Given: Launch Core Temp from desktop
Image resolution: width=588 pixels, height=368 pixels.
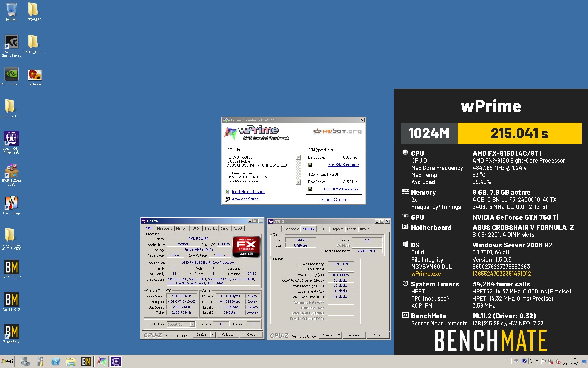Looking at the screenshot, I should click(12, 205).
